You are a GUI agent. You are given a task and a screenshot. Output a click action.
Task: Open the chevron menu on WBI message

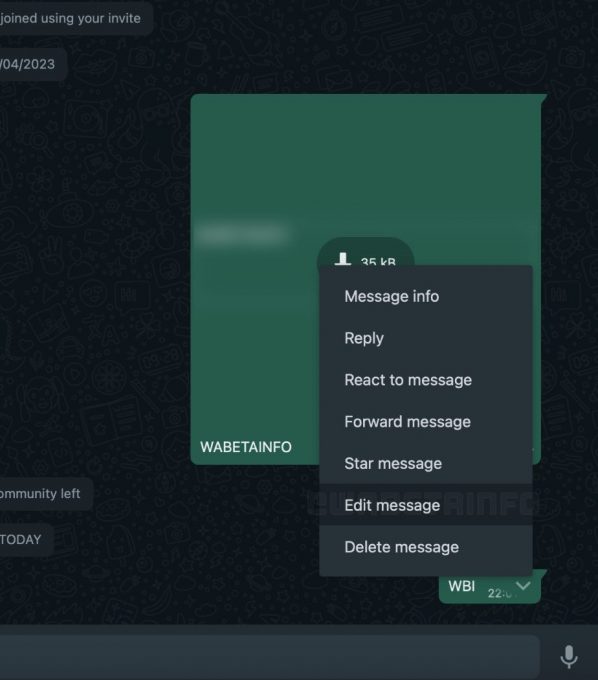tap(523, 586)
